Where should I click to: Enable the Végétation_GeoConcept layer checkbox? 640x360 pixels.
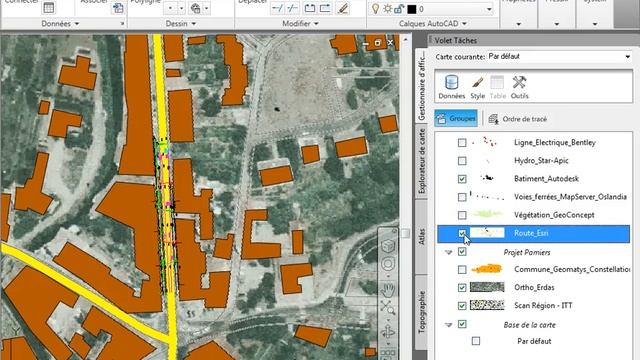[x=462, y=215]
